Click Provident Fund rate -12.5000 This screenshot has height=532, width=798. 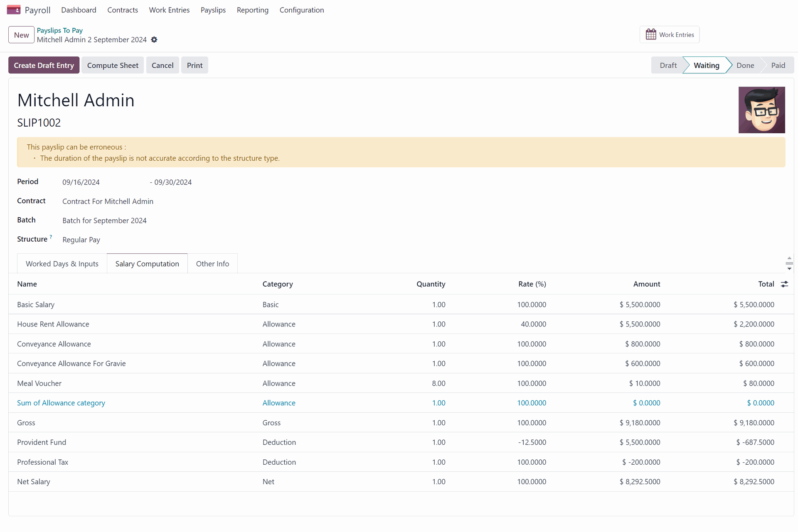tap(532, 442)
